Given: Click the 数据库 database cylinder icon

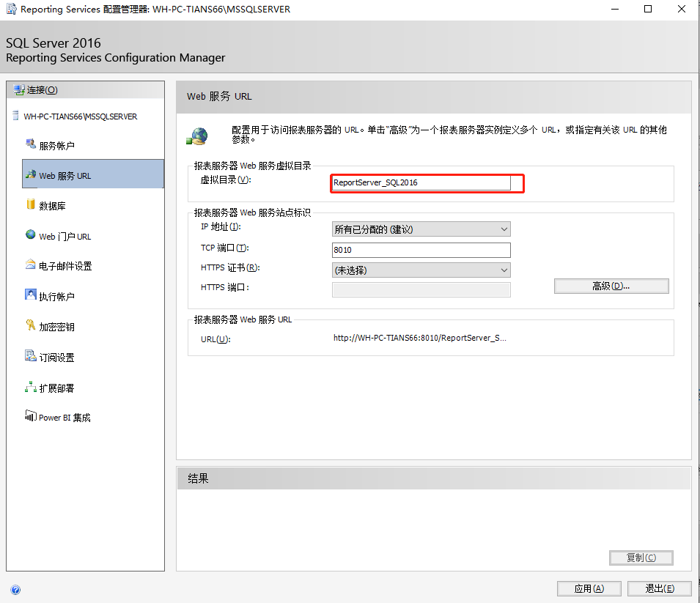Looking at the screenshot, I should coord(30,204).
